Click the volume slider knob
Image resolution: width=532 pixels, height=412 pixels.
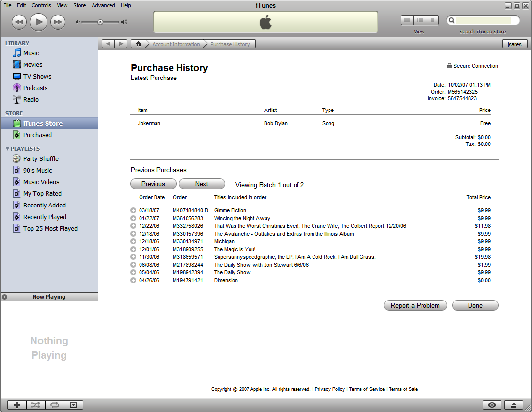100,22
